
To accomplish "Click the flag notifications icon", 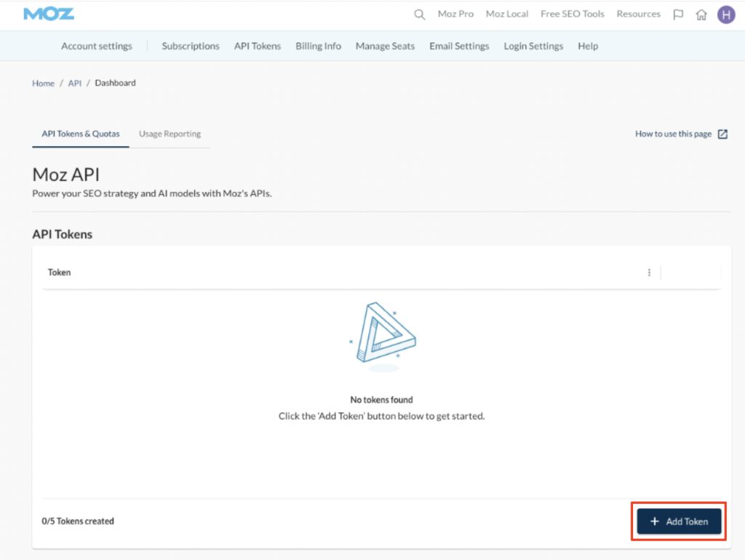I will point(678,15).
